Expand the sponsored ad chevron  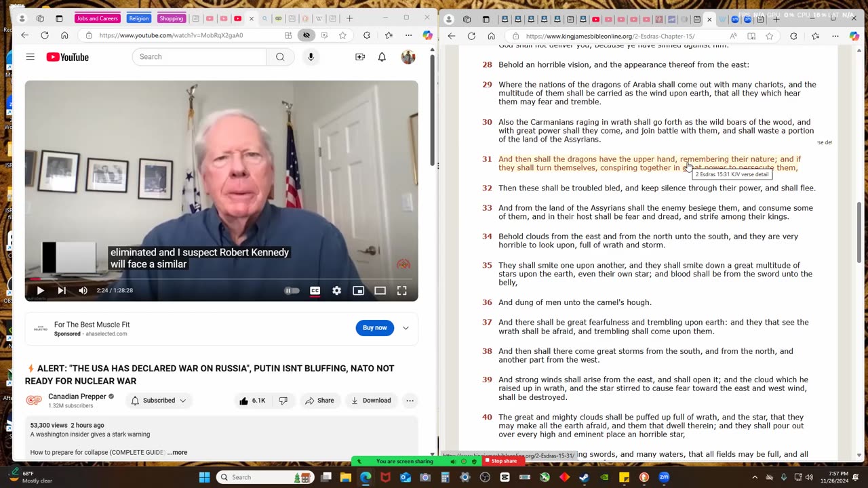406,328
